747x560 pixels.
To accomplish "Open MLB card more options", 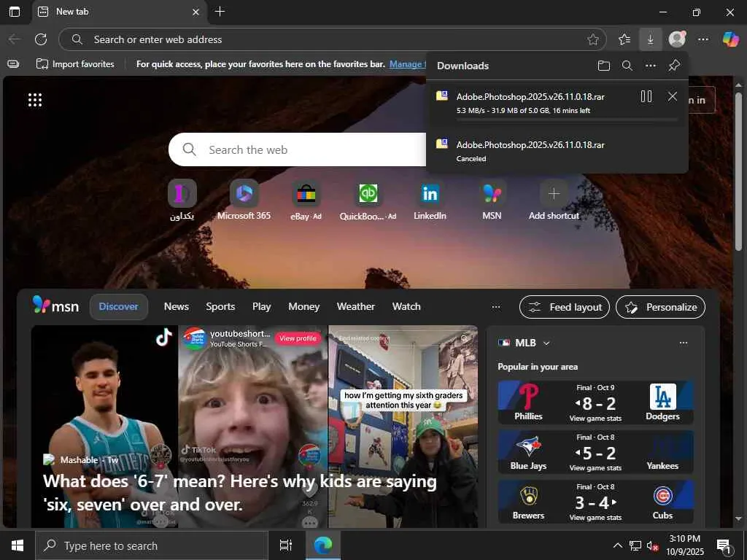I will point(683,343).
